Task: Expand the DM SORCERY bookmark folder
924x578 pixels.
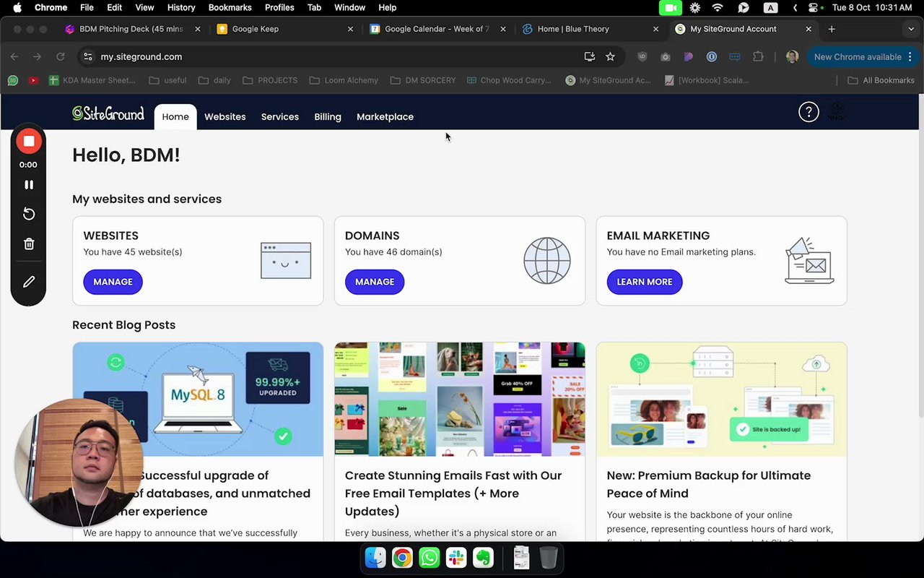Action: click(423, 80)
